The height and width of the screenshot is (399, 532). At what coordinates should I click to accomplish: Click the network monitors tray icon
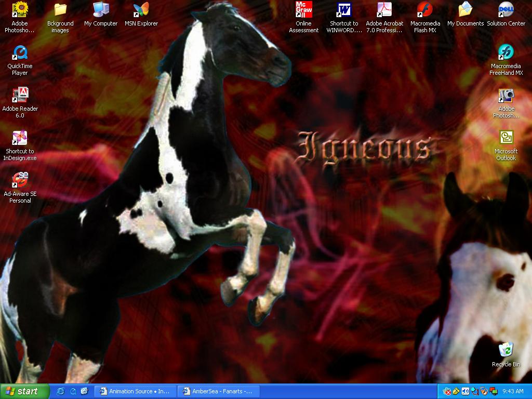(494, 392)
